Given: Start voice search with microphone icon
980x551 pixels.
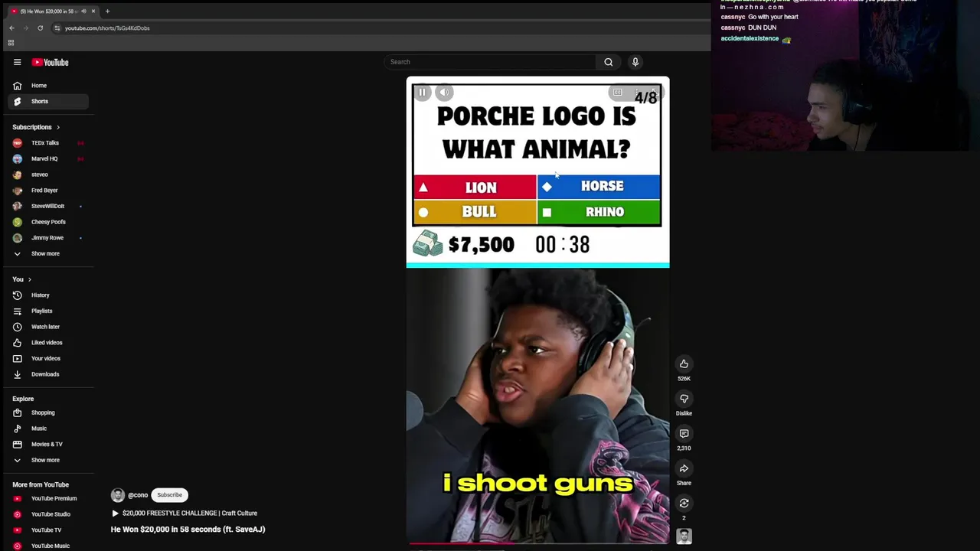Looking at the screenshot, I should [635, 62].
